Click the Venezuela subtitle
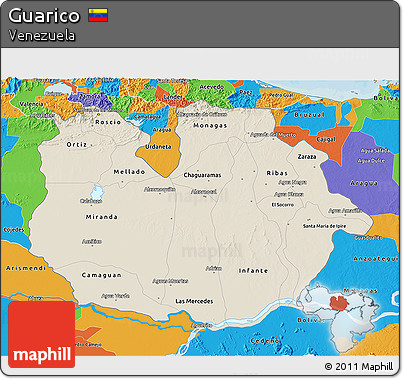 point(42,35)
